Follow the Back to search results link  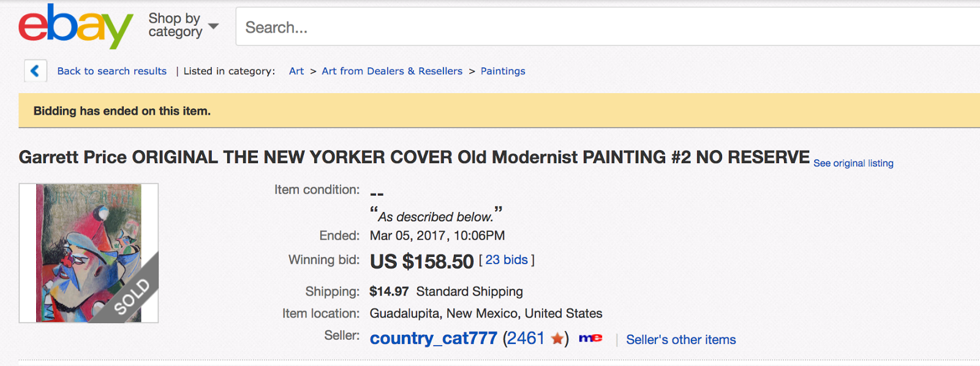click(x=111, y=71)
